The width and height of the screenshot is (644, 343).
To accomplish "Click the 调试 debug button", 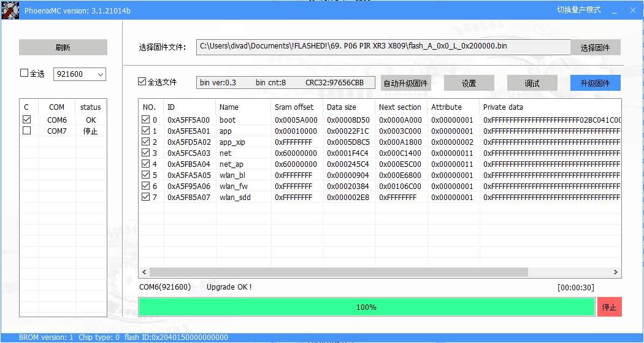I will pyautogui.click(x=532, y=83).
